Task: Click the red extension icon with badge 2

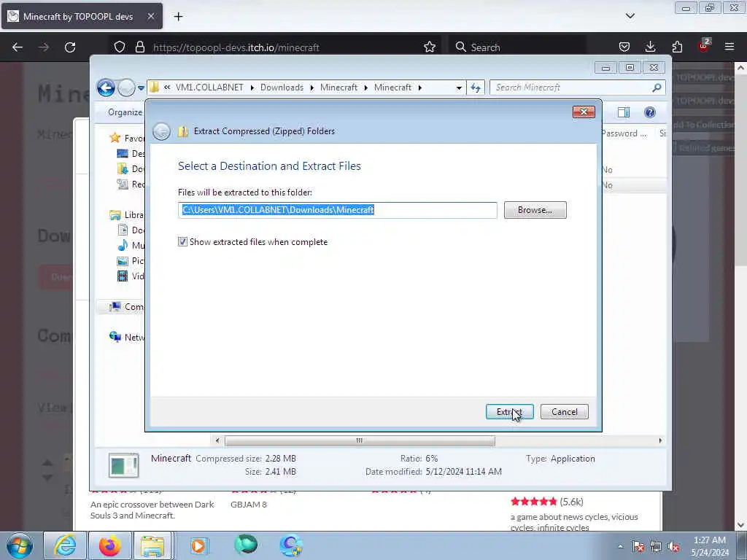Action: coord(704,46)
